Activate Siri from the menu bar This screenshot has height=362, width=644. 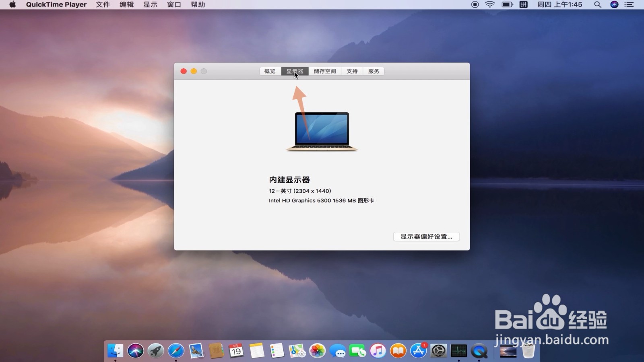[x=614, y=4]
